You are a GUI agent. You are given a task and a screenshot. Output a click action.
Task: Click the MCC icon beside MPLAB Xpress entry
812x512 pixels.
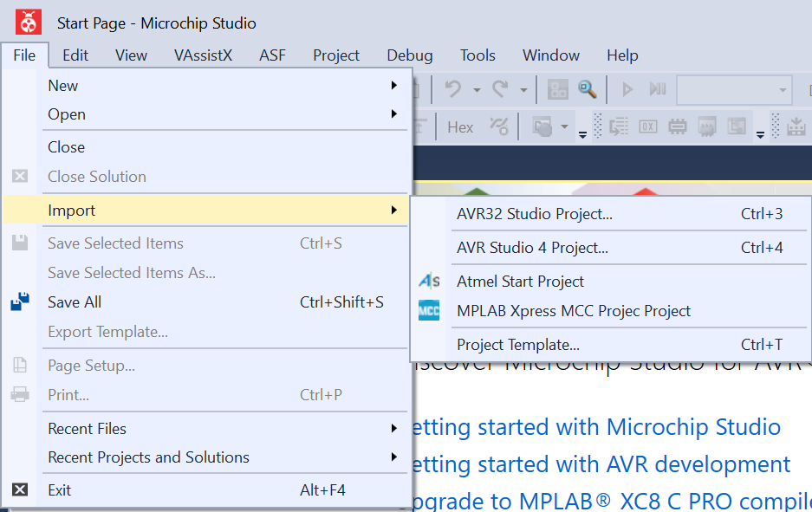tap(428, 310)
